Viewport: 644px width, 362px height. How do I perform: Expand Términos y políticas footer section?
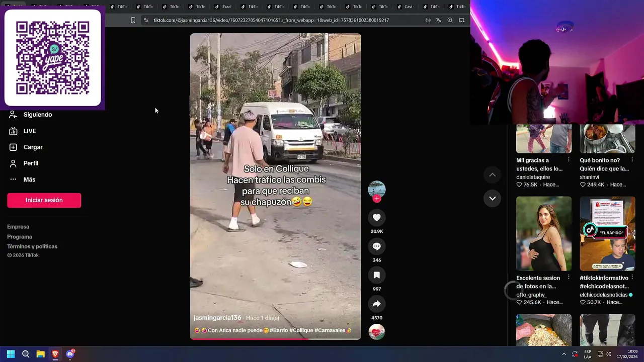point(32,246)
